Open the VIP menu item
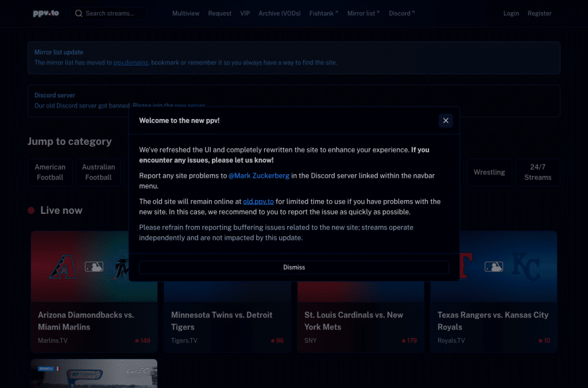The height and width of the screenshot is (388, 588). point(245,14)
